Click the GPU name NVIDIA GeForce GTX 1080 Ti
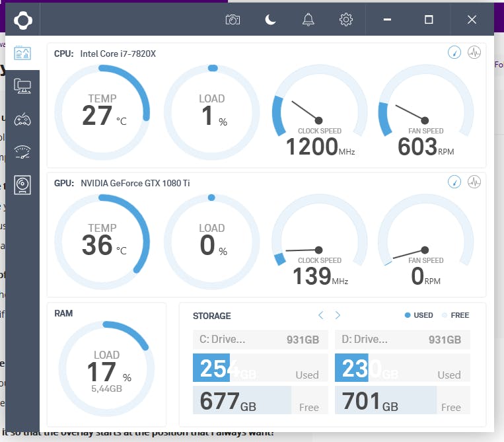 pyautogui.click(x=135, y=183)
